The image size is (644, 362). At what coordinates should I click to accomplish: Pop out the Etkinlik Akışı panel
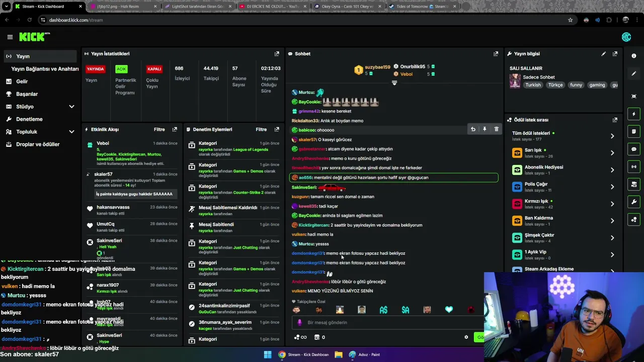[x=175, y=130]
